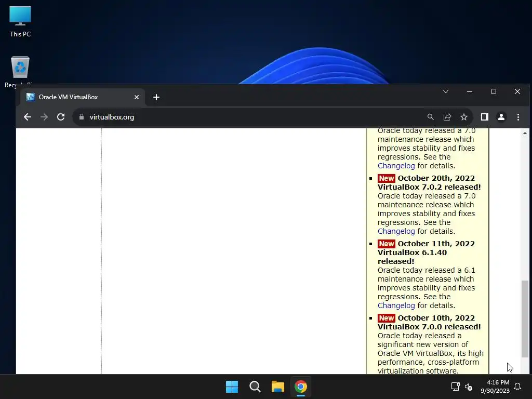Bookmark this page with the star
Screen dimensions: 532x399
(464, 117)
